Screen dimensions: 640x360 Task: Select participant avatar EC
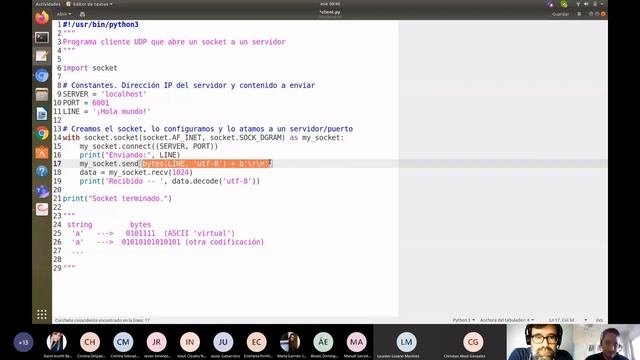point(256,342)
